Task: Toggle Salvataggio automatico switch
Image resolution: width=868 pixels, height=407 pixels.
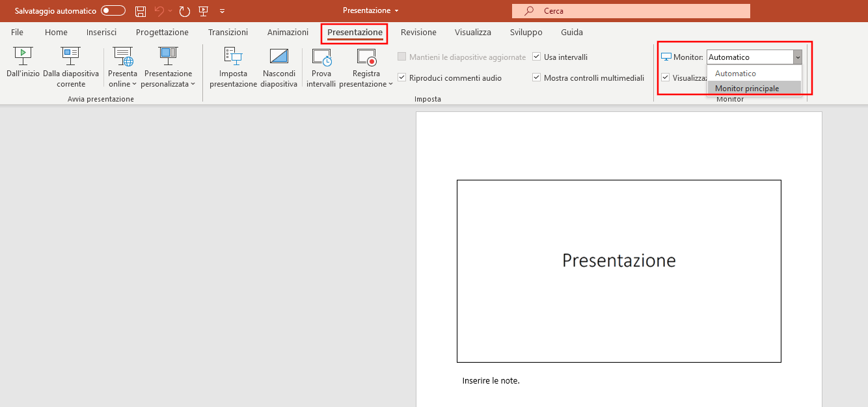Action: 113,11
